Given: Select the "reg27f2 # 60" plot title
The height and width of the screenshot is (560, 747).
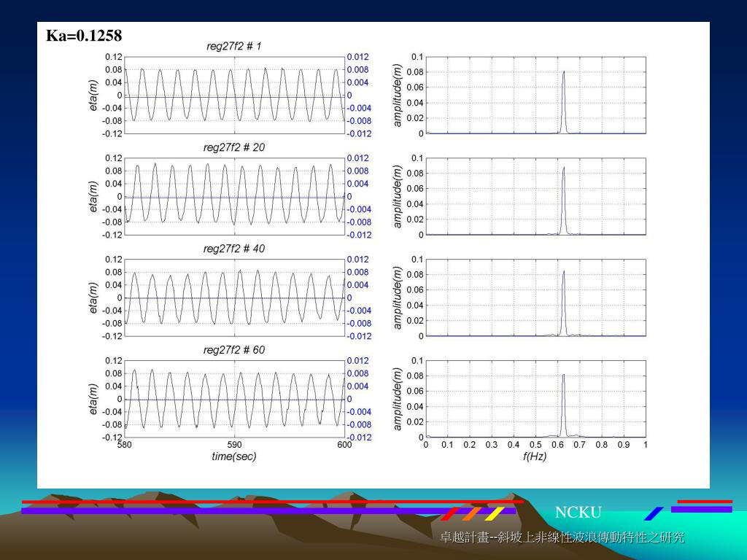Looking at the screenshot, I should 233,350.
